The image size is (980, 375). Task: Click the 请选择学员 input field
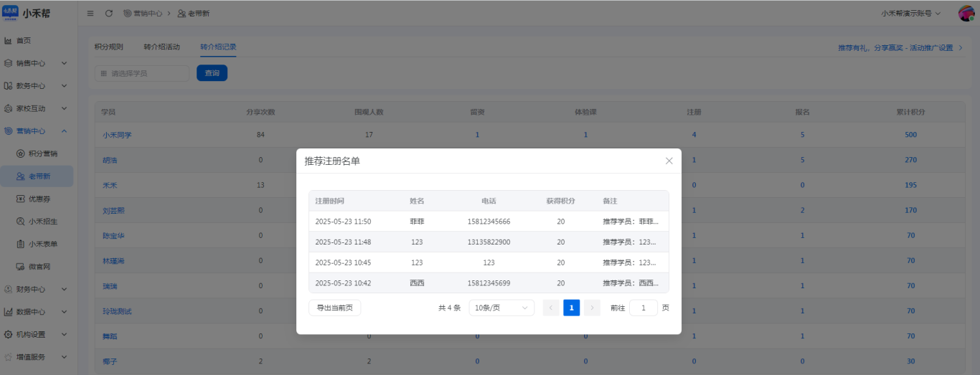click(x=142, y=73)
